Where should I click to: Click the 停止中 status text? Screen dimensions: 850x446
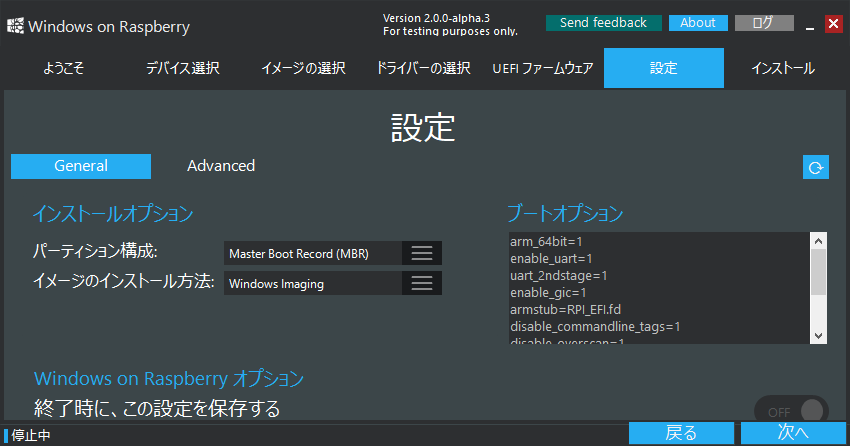click(x=31, y=435)
